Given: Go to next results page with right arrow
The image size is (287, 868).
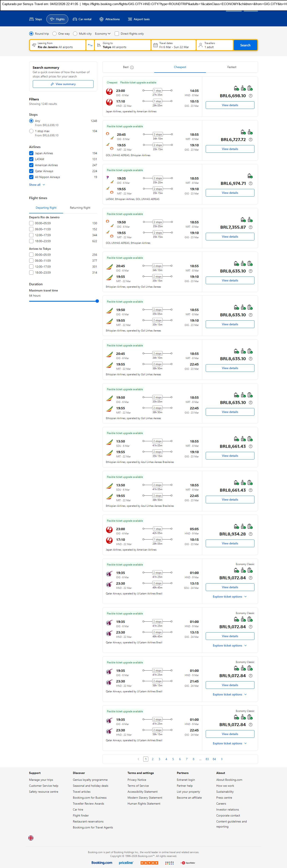Looking at the screenshot, I should (222, 759).
